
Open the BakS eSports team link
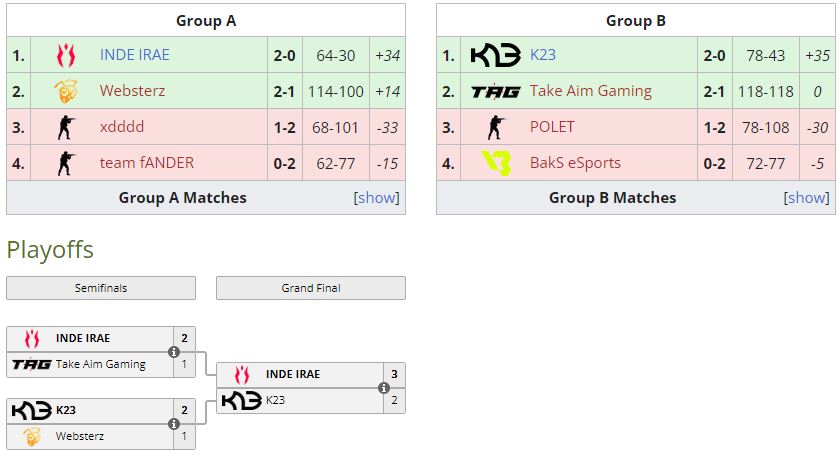tap(575, 163)
